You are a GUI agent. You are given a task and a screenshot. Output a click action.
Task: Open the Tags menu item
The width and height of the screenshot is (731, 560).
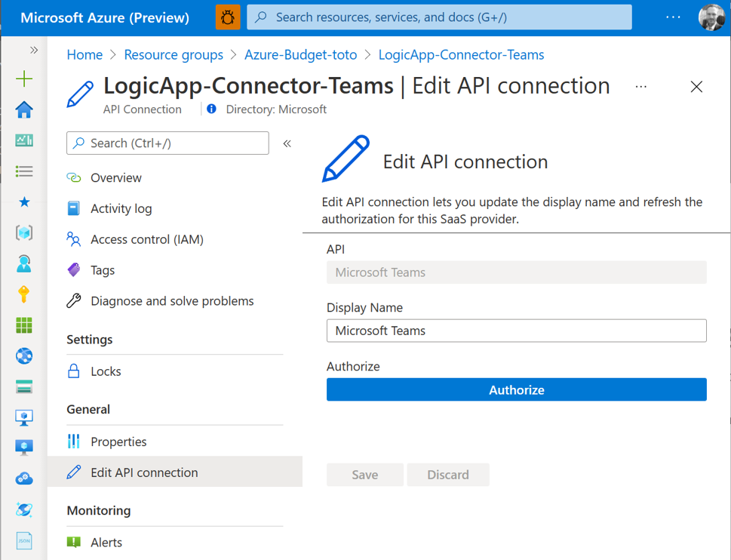175,270
